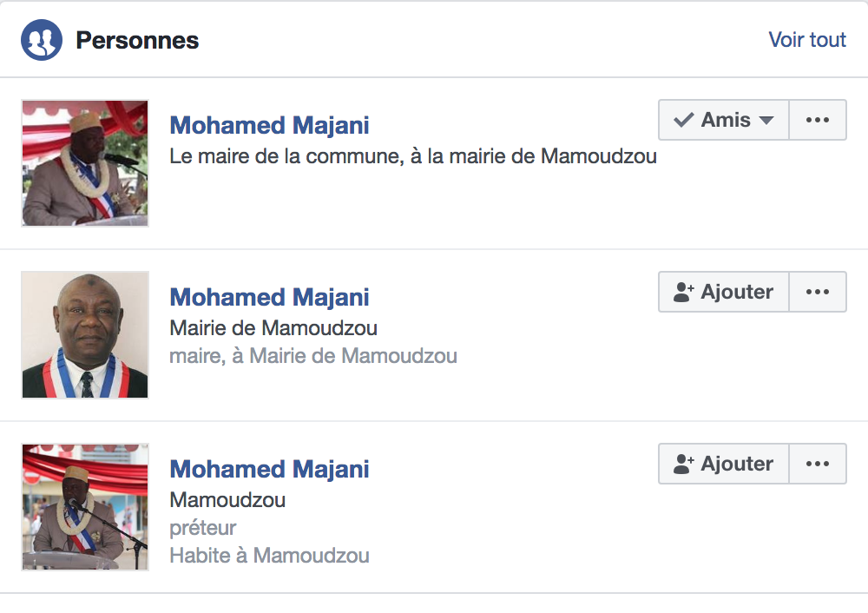Click the checkmark icon on the Amis button

pyautogui.click(x=682, y=120)
